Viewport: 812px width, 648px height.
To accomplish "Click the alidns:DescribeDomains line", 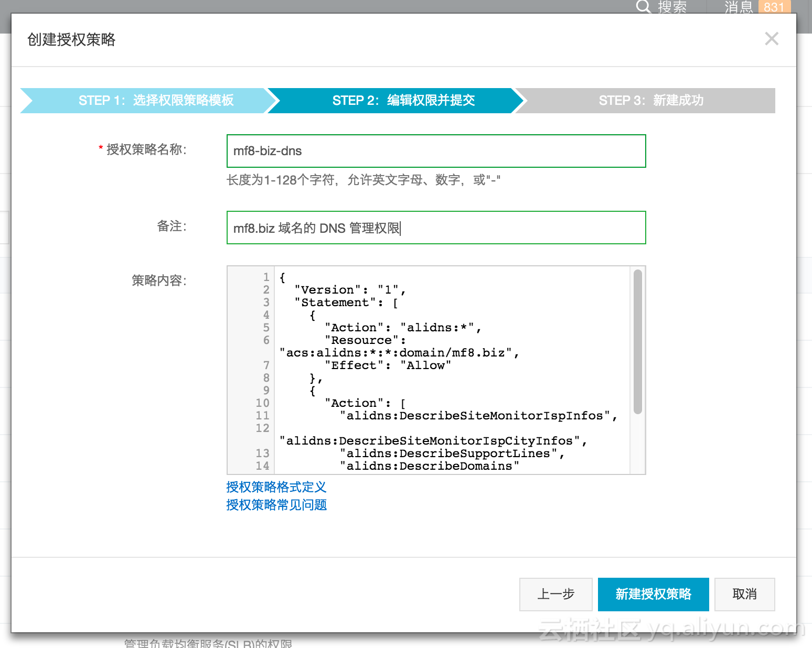I will [430, 466].
